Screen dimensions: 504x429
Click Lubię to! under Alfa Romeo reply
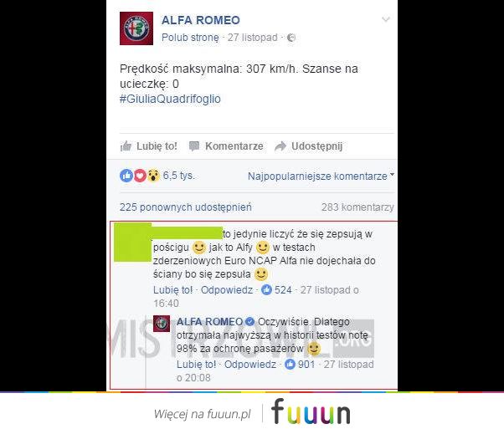196,365
